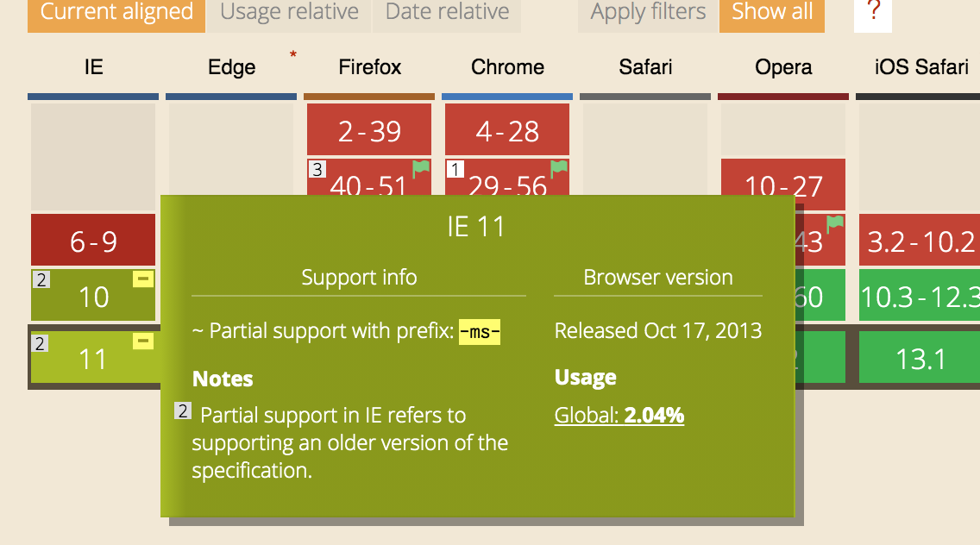This screenshot has width=980, height=545.
Task: Switch to Date relative view
Action: click(447, 14)
